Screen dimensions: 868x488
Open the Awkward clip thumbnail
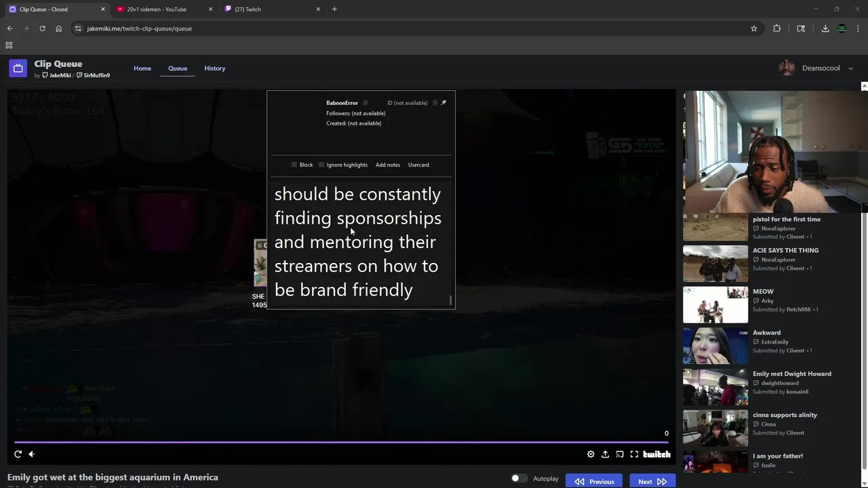coord(715,346)
